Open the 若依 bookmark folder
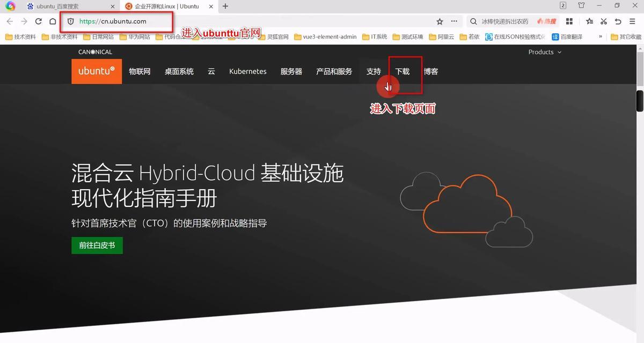Image resolution: width=644 pixels, height=343 pixels. coord(470,37)
